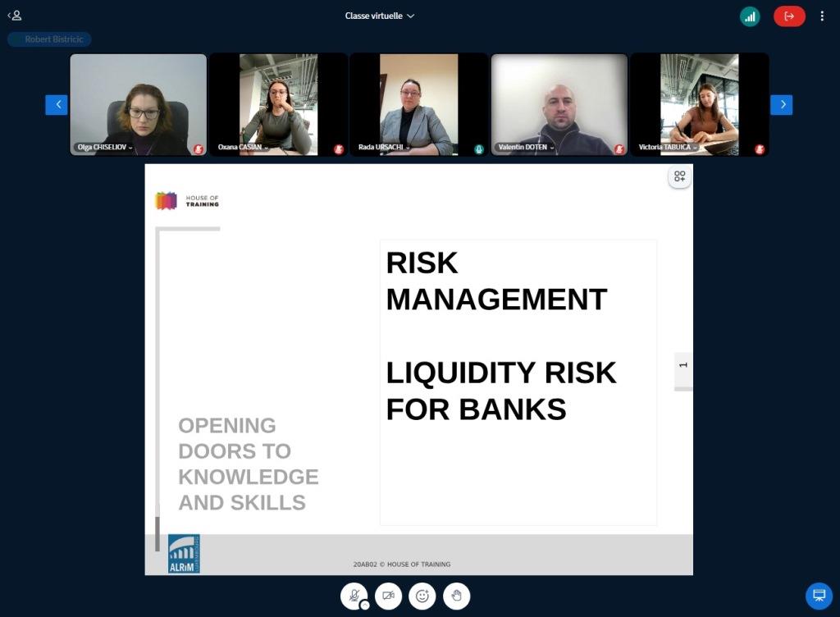Show next webcams page
Image resolution: width=840 pixels, height=617 pixels.
pyautogui.click(x=781, y=104)
